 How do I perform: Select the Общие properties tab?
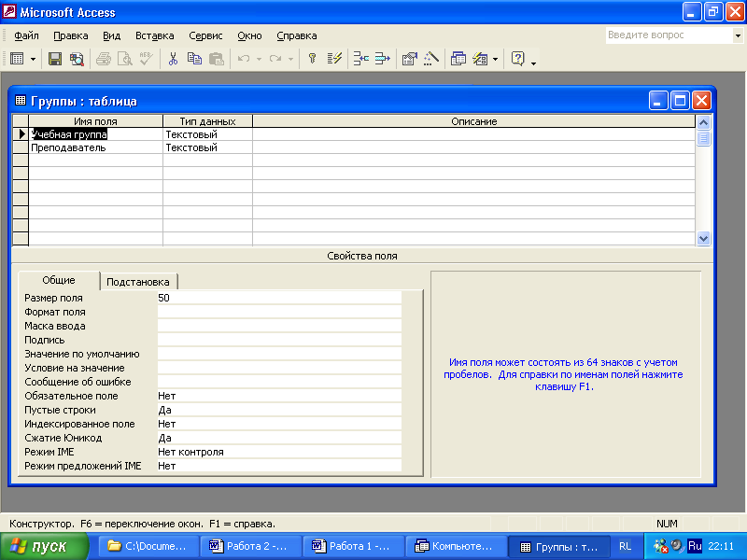pyautogui.click(x=59, y=280)
